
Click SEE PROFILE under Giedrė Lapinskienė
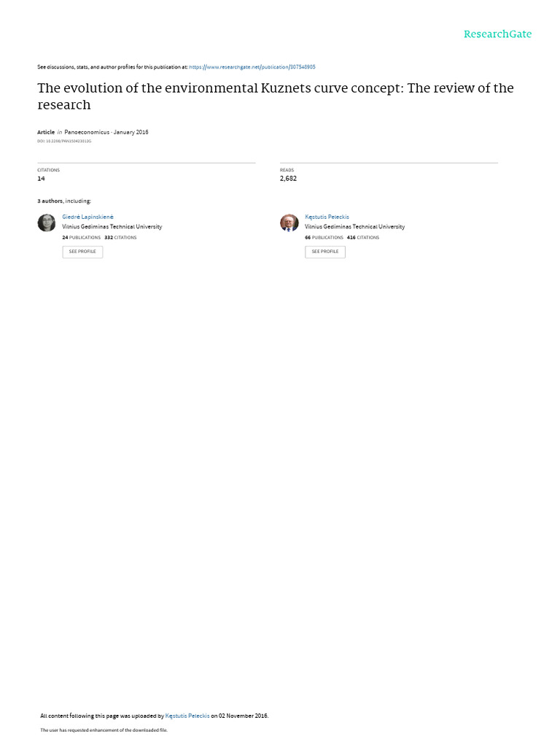click(82, 252)
